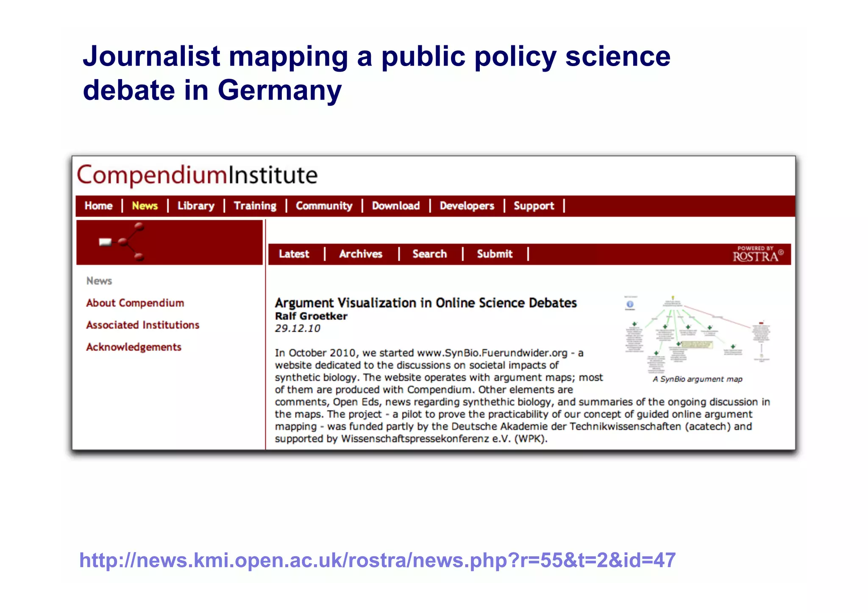The height and width of the screenshot is (613, 868).
Task: Click the article title Argument Visualization in Online Science Debates
Action: tap(426, 303)
